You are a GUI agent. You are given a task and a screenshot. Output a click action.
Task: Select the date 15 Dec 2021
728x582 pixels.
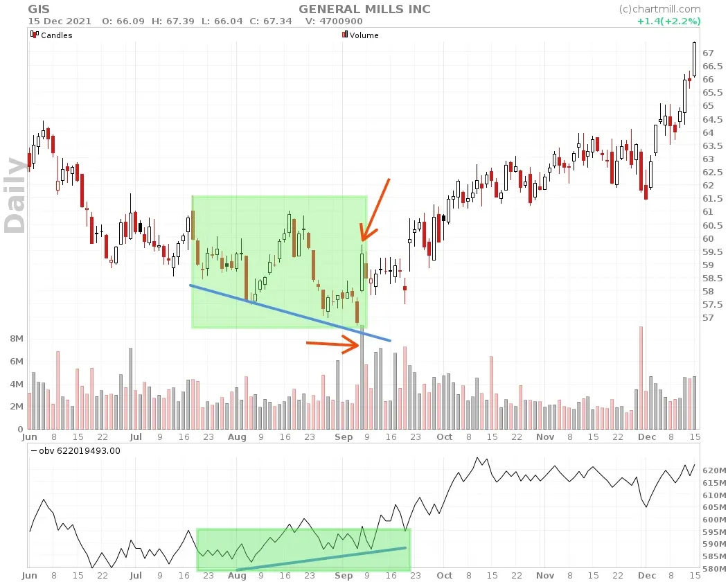pyautogui.click(x=60, y=21)
